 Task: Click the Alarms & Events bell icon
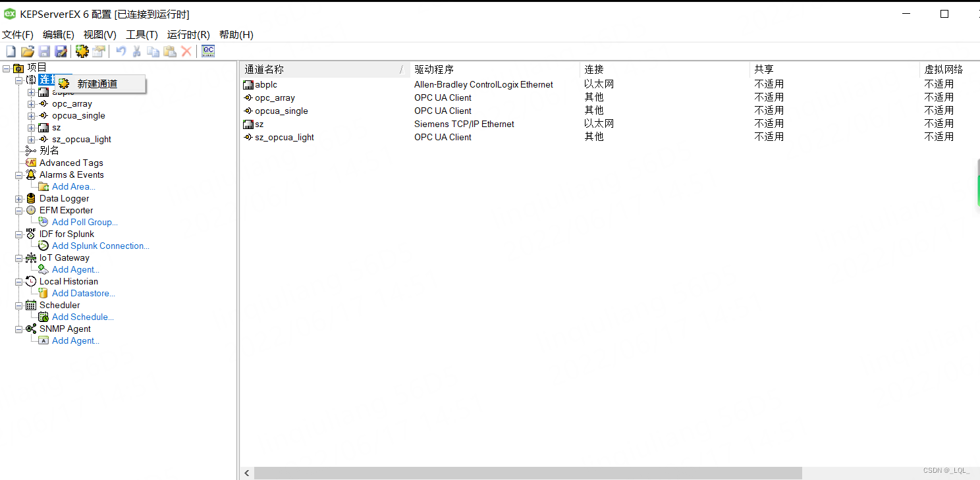point(31,174)
